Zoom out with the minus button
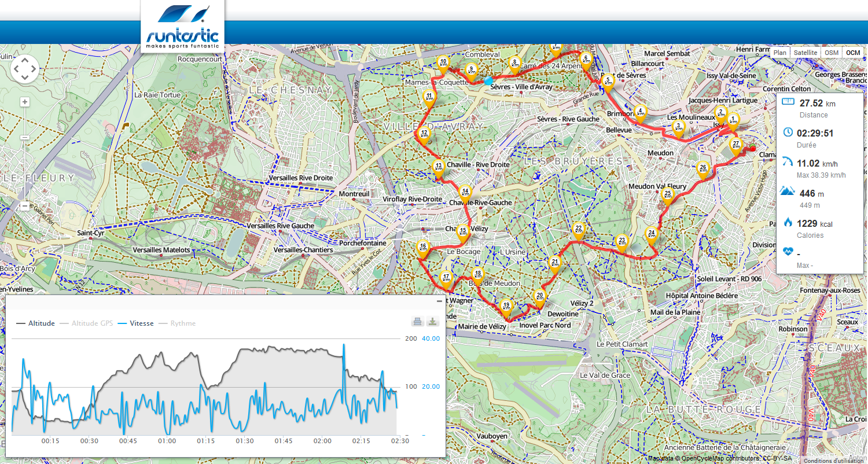Screen dimensions: 868x464 coord(25,205)
